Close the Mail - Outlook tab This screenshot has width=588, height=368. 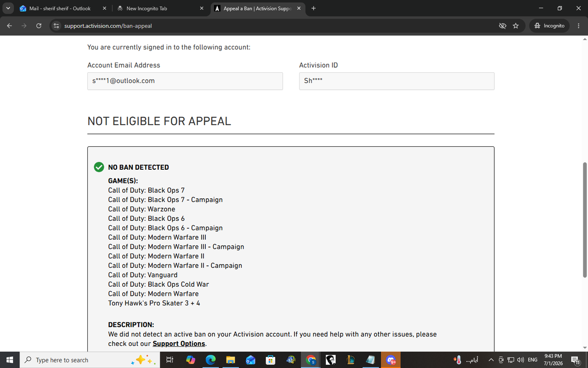pyautogui.click(x=104, y=8)
